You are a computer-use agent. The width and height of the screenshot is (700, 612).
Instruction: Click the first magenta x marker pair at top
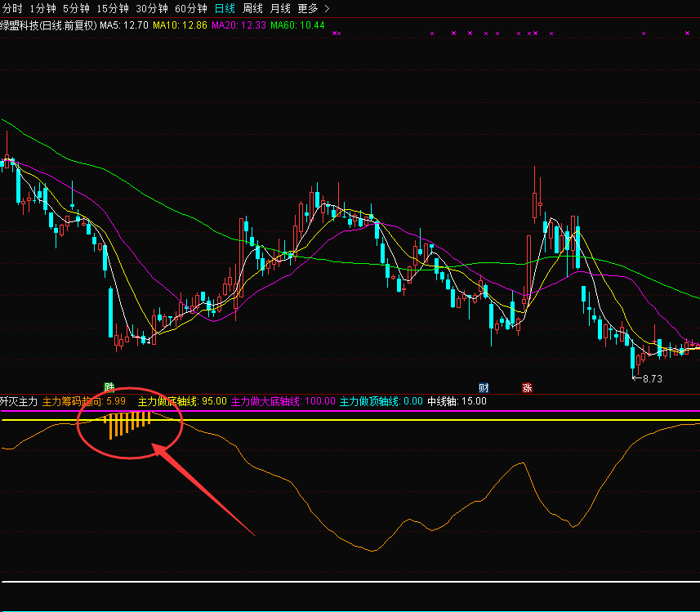coord(337,34)
